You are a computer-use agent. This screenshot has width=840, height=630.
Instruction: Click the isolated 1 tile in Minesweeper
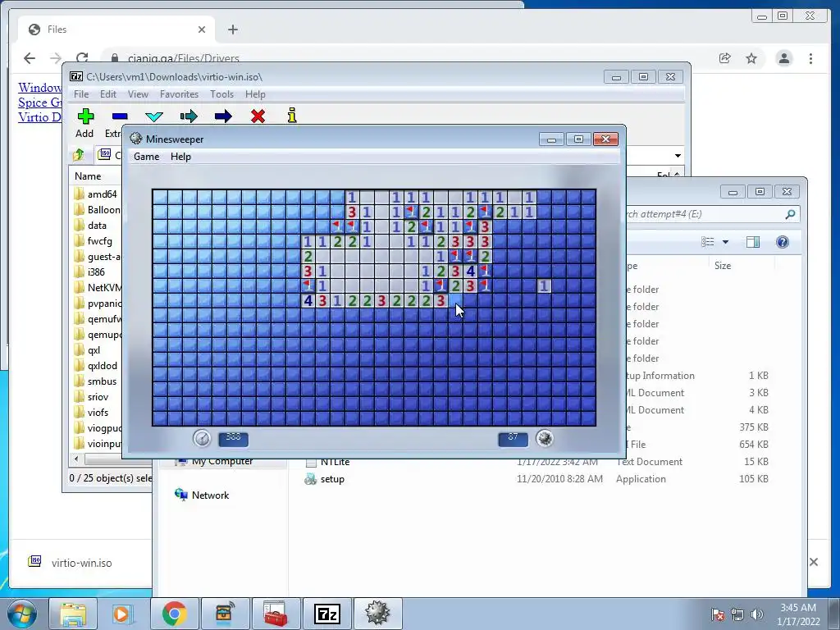(544, 286)
